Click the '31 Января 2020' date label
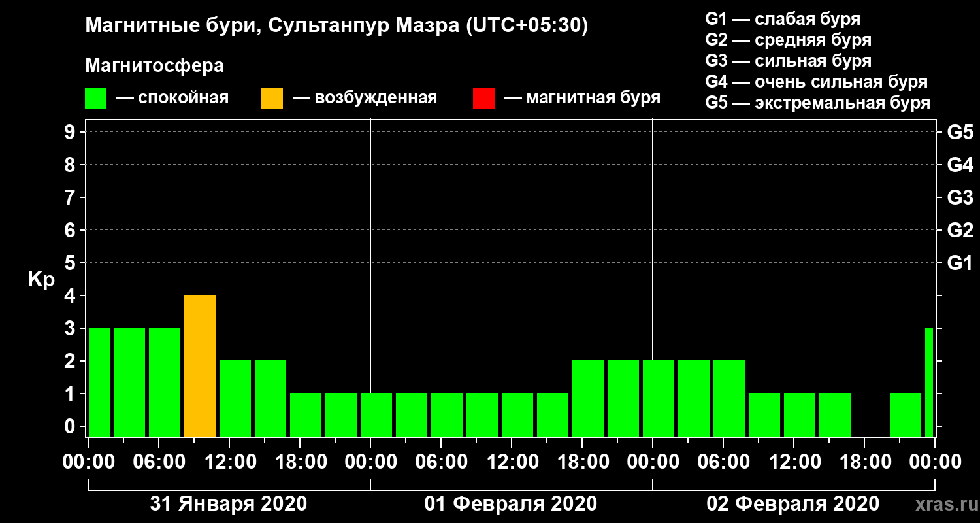This screenshot has height=523, width=980. tap(229, 504)
